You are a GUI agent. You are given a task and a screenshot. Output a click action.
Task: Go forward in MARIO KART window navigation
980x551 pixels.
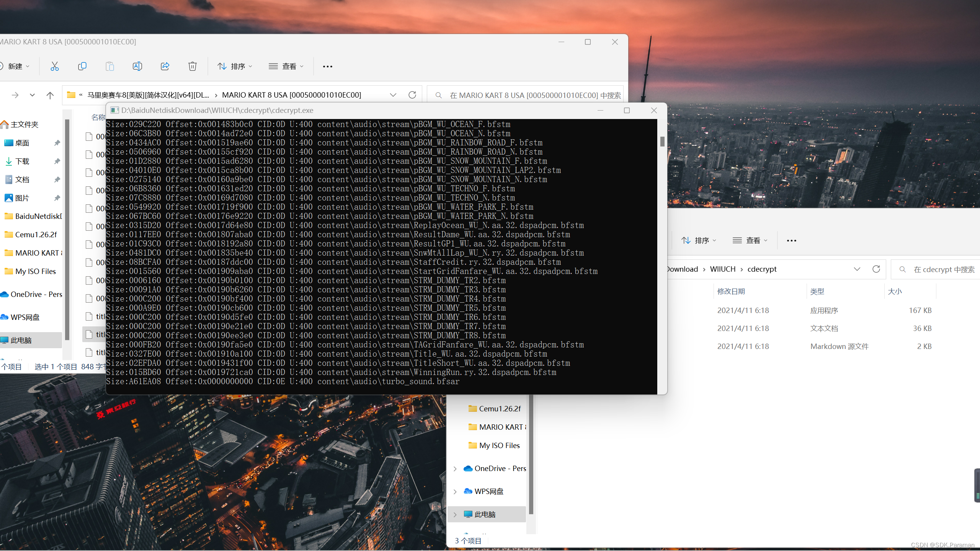pyautogui.click(x=15, y=95)
